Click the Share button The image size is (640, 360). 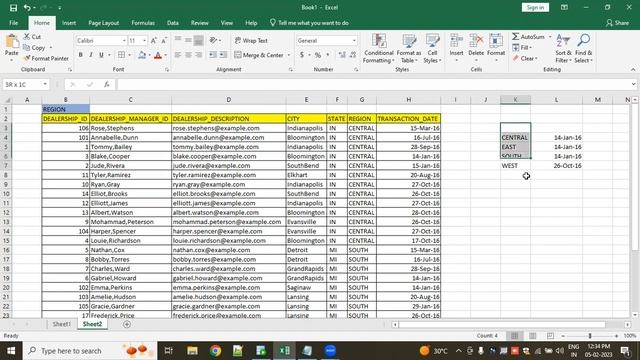617,23
